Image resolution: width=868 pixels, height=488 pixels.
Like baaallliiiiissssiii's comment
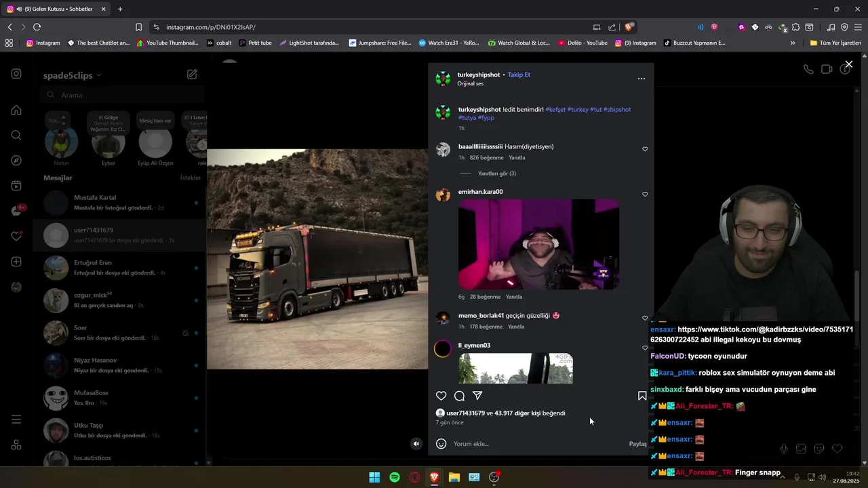tap(645, 149)
